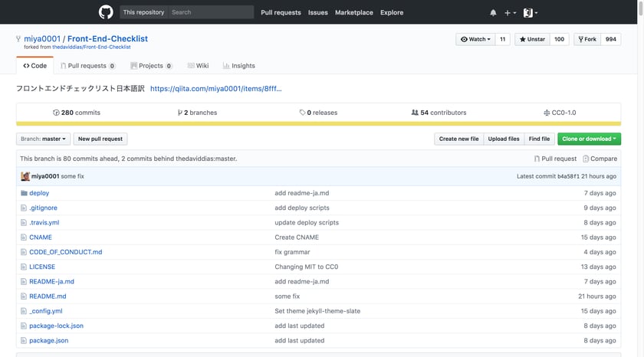
Task: Open Pull requests in top navigation
Action: pyautogui.click(x=281, y=13)
